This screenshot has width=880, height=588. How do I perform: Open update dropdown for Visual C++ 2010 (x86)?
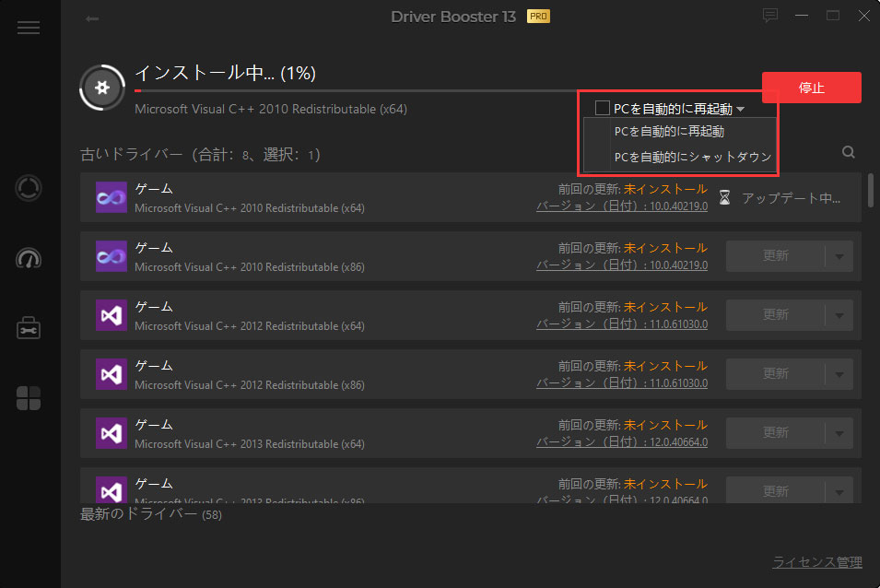pos(839,256)
